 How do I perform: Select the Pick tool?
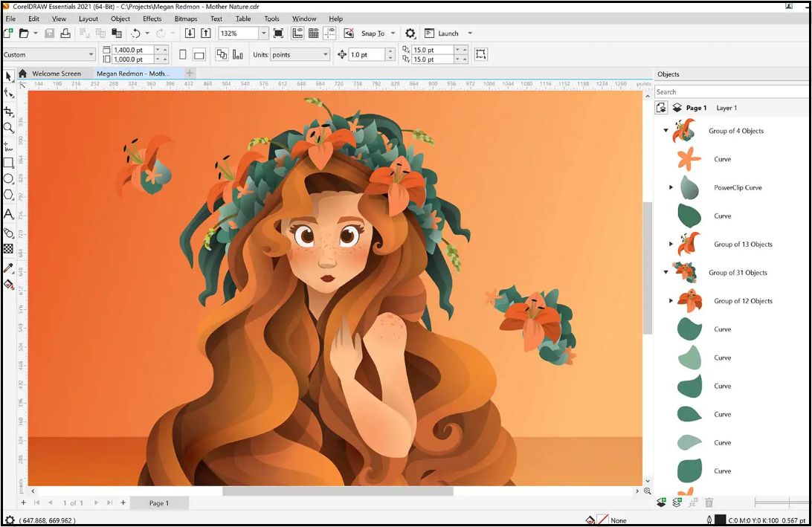(x=8, y=77)
